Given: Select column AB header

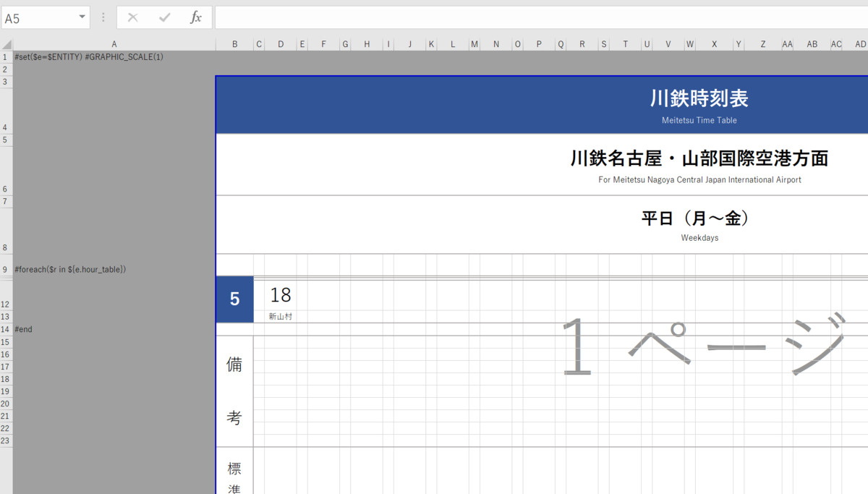Looking at the screenshot, I should (812, 44).
